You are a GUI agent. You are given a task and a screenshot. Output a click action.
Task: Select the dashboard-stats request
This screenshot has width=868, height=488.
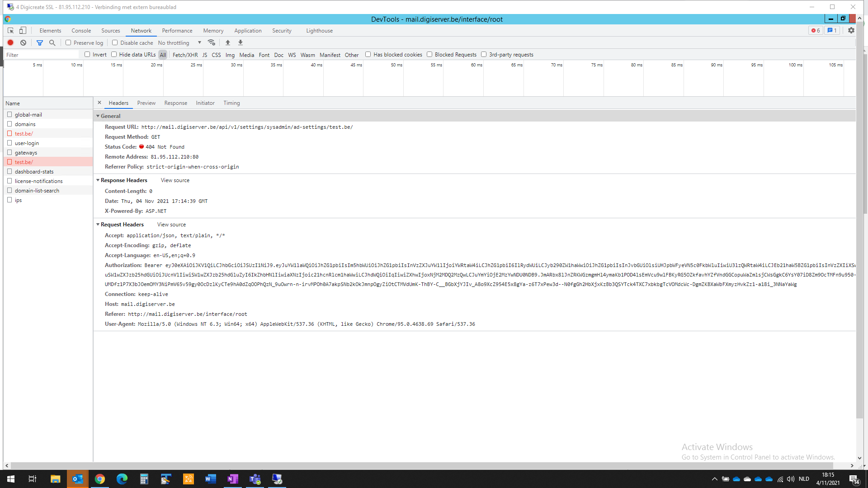[34, 172]
